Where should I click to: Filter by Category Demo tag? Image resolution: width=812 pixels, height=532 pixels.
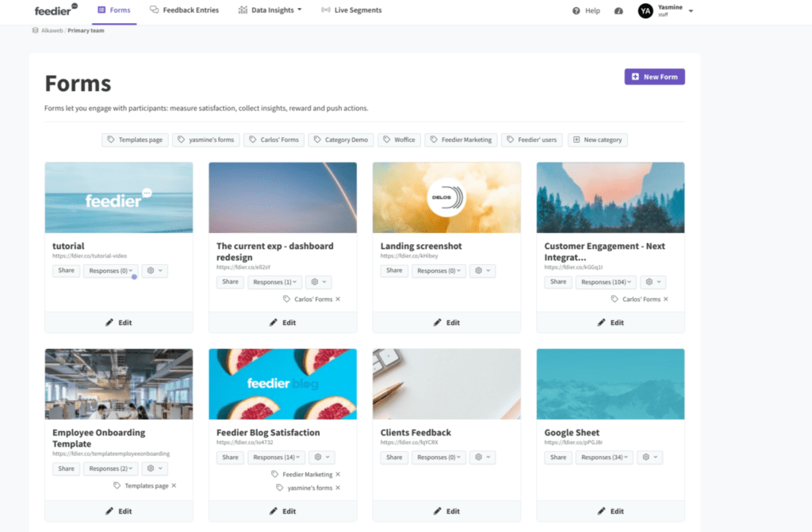pos(341,140)
